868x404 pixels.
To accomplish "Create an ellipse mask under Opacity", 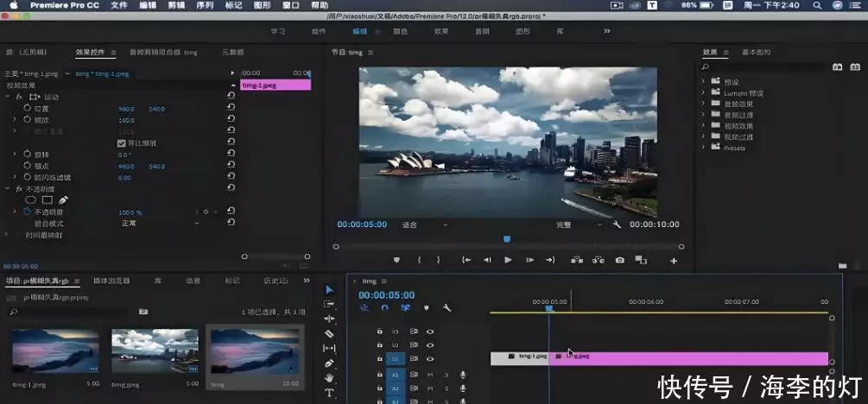I will click(x=31, y=199).
